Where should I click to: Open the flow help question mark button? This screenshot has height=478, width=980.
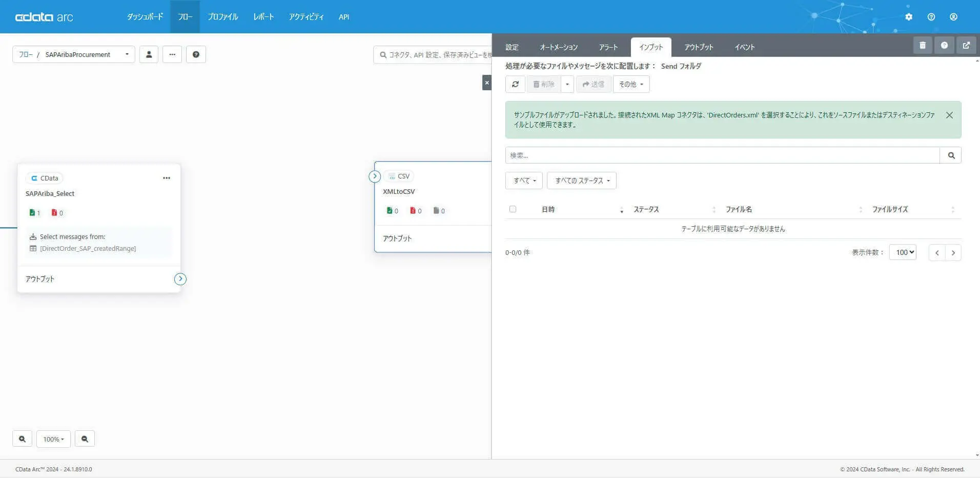196,54
